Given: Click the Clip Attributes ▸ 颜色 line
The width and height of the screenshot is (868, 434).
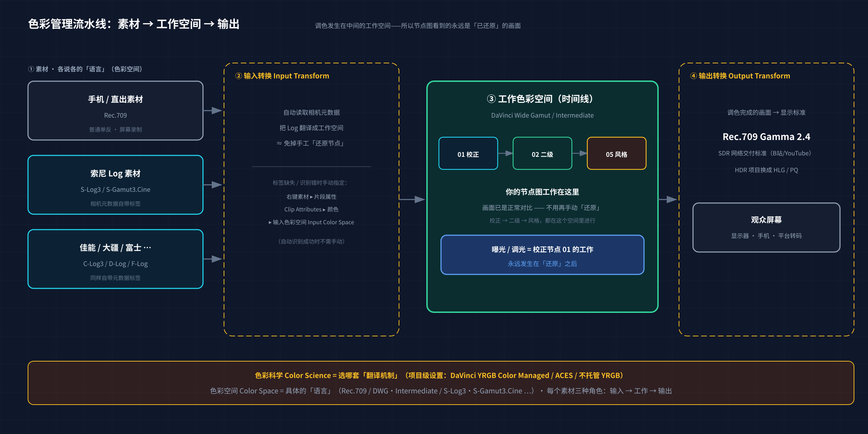Looking at the screenshot, I should coord(311,209).
